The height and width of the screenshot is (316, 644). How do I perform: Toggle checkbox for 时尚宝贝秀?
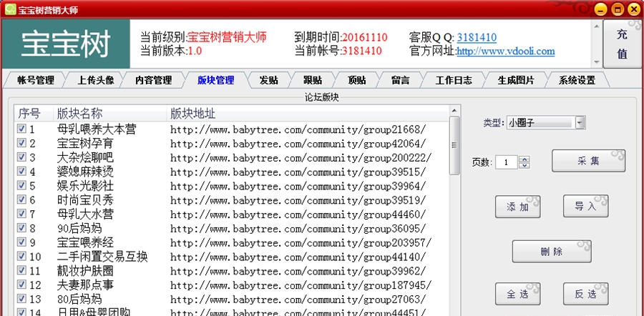21,199
